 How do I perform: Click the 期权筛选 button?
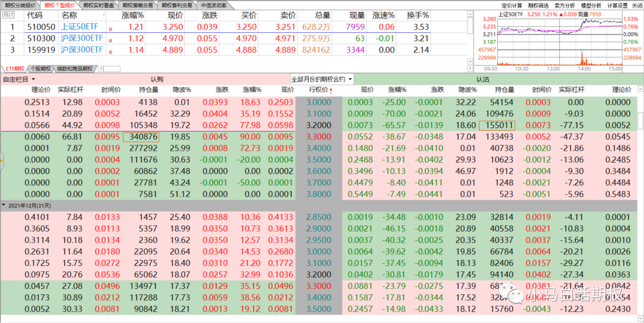(538, 5)
